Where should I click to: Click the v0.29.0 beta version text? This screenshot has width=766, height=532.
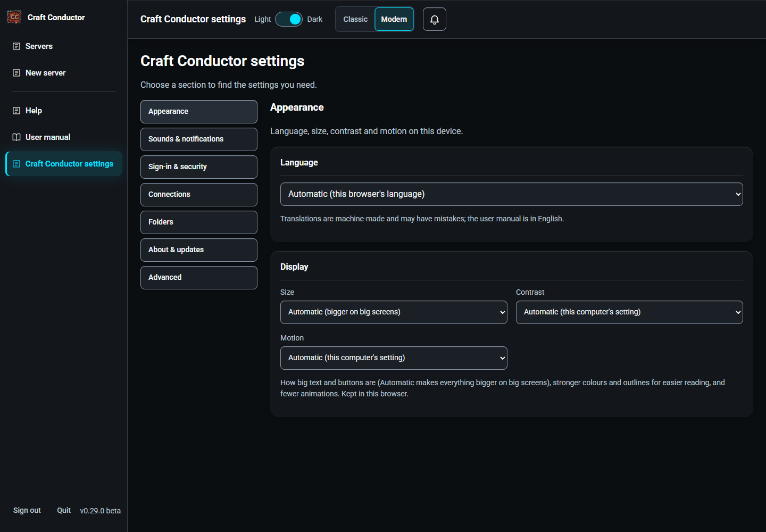coord(101,511)
